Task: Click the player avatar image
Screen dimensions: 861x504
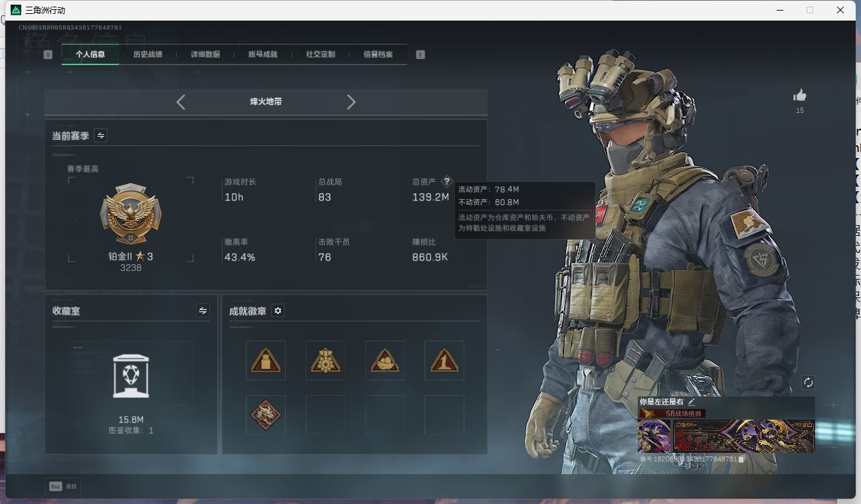Action: point(654,436)
